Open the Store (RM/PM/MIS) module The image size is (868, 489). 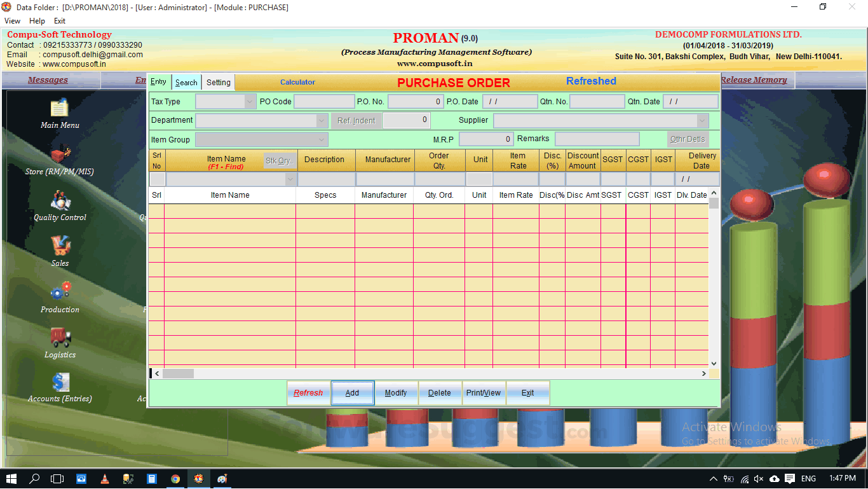[x=60, y=161]
